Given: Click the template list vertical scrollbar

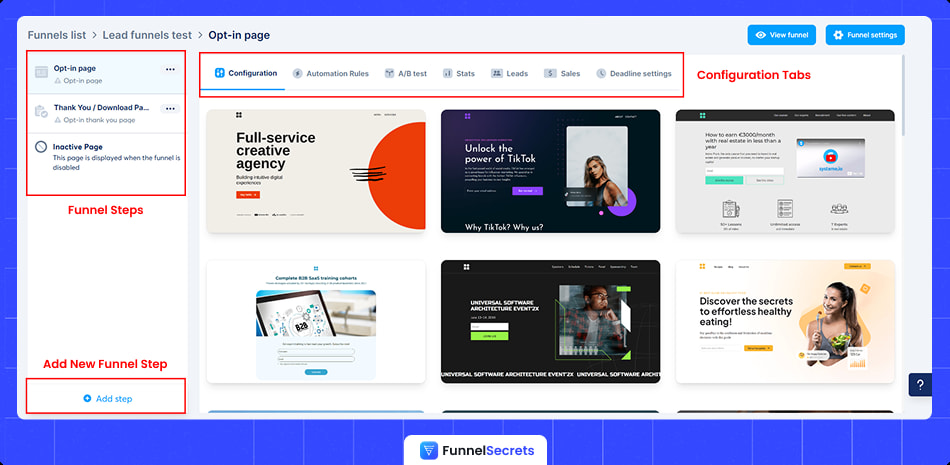Looking at the screenshot, I should click(904, 96).
